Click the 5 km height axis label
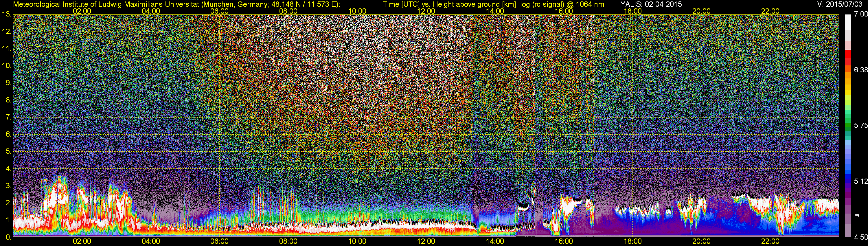 coord(8,151)
